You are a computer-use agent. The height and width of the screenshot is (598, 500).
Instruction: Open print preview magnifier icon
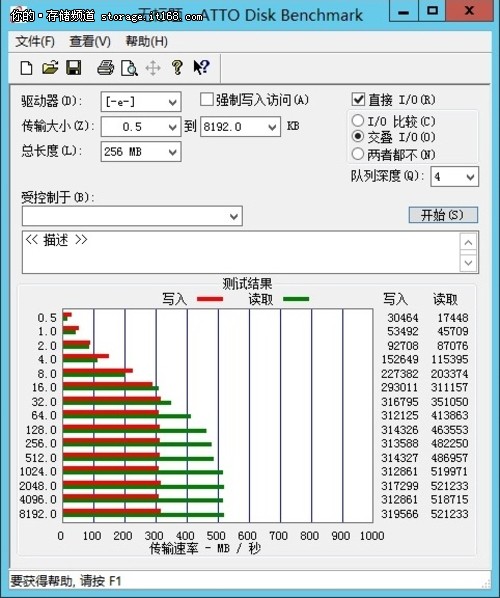(x=129, y=68)
